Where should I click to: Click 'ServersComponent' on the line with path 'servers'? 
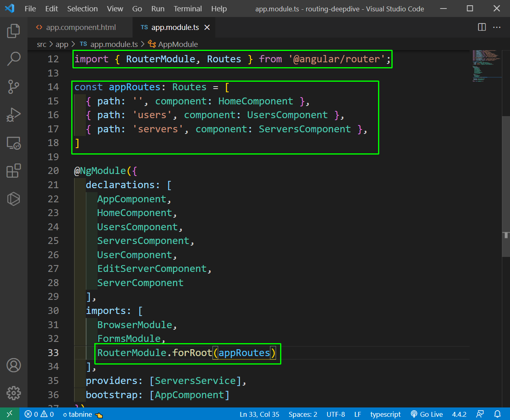305,129
